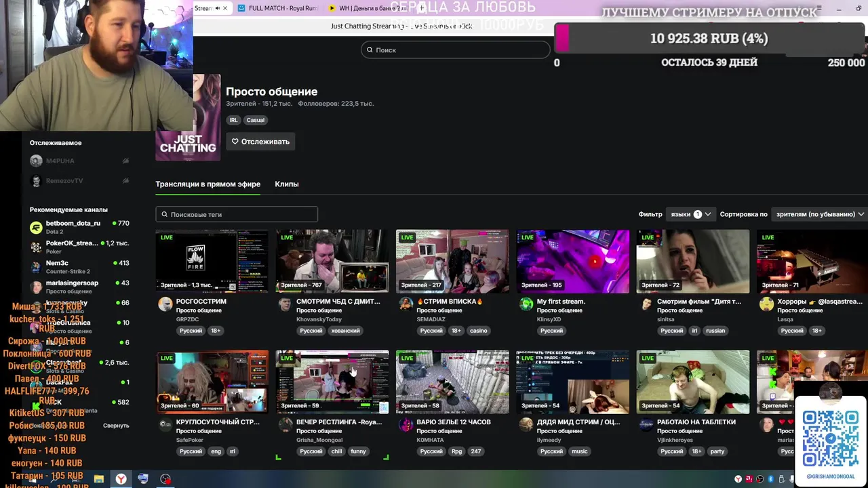The image size is (868, 488).
Task: Click funny tag under ВЕЧЕР РЕСТЛИНГА stream
Action: point(358,451)
